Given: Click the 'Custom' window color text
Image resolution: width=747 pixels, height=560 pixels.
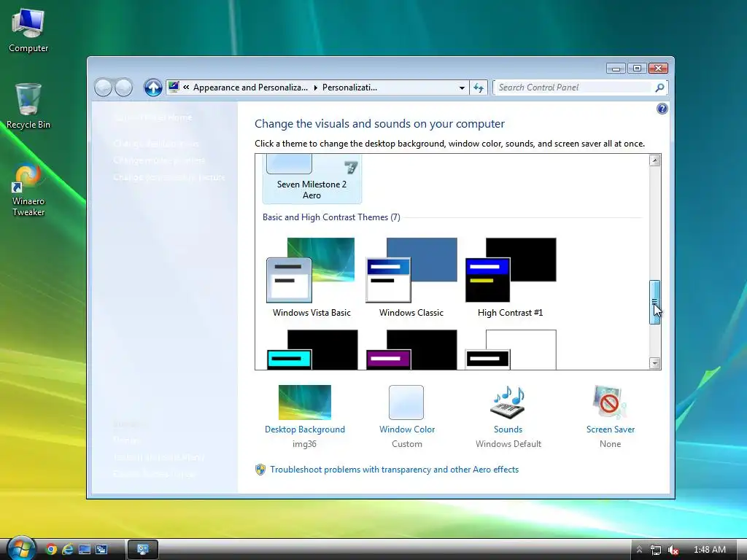Looking at the screenshot, I should click(x=407, y=444).
